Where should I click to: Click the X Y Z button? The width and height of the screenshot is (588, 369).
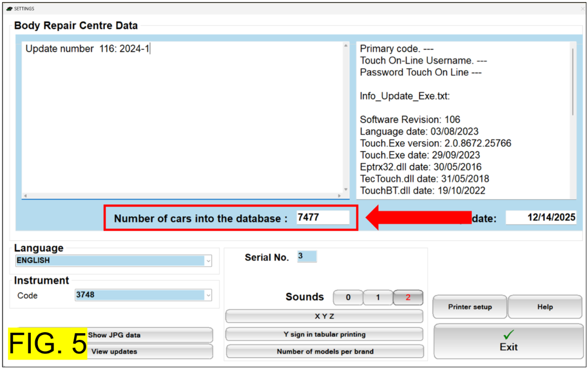click(324, 316)
